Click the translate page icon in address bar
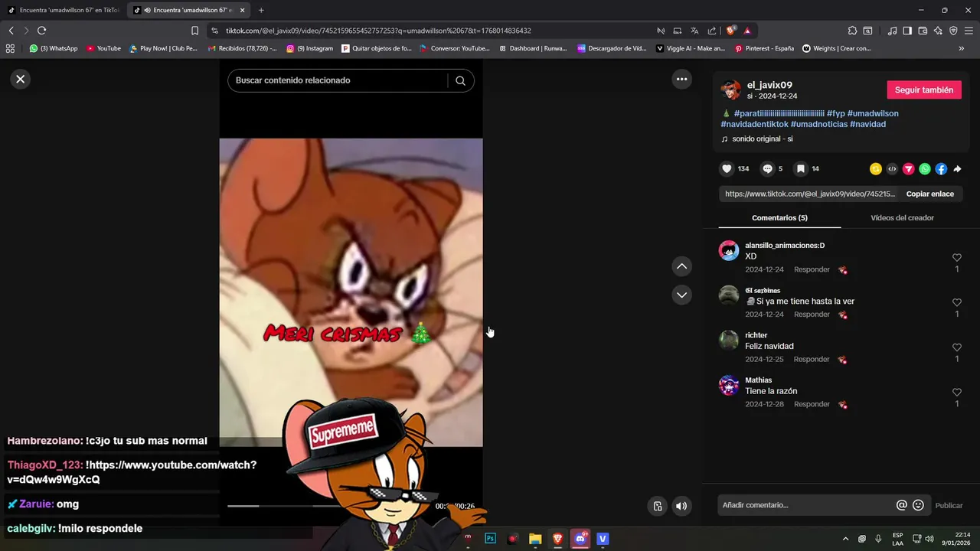This screenshot has width=980, height=551. click(x=694, y=31)
